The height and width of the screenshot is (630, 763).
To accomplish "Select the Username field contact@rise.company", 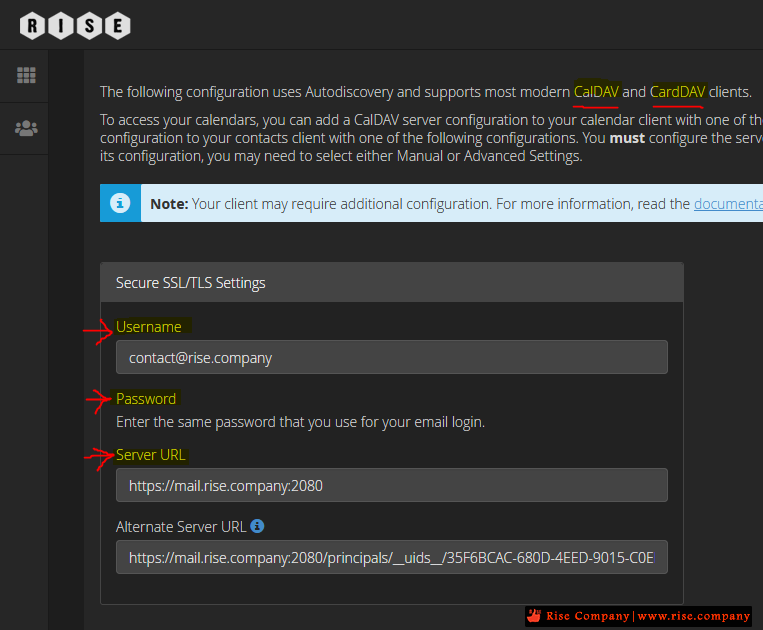I will click(392, 357).
